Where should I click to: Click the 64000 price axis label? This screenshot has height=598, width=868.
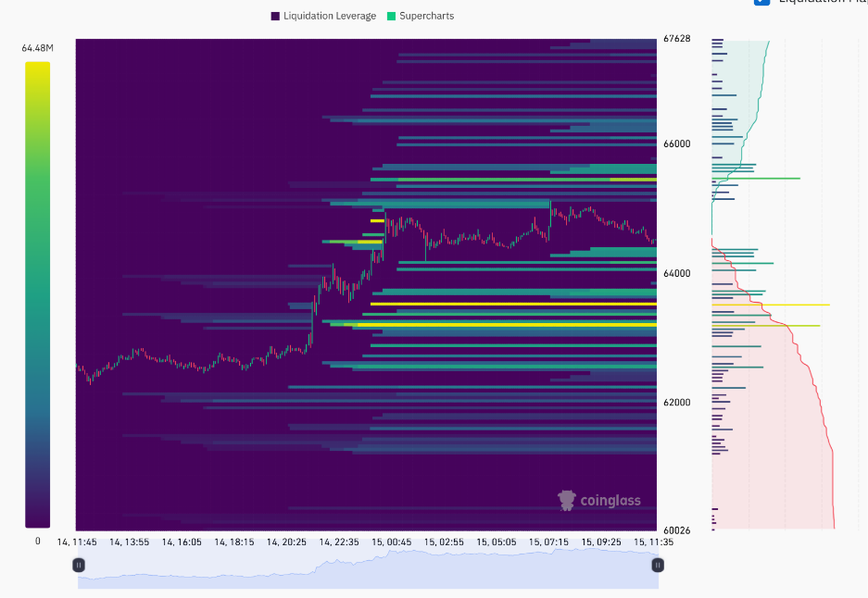[676, 273]
